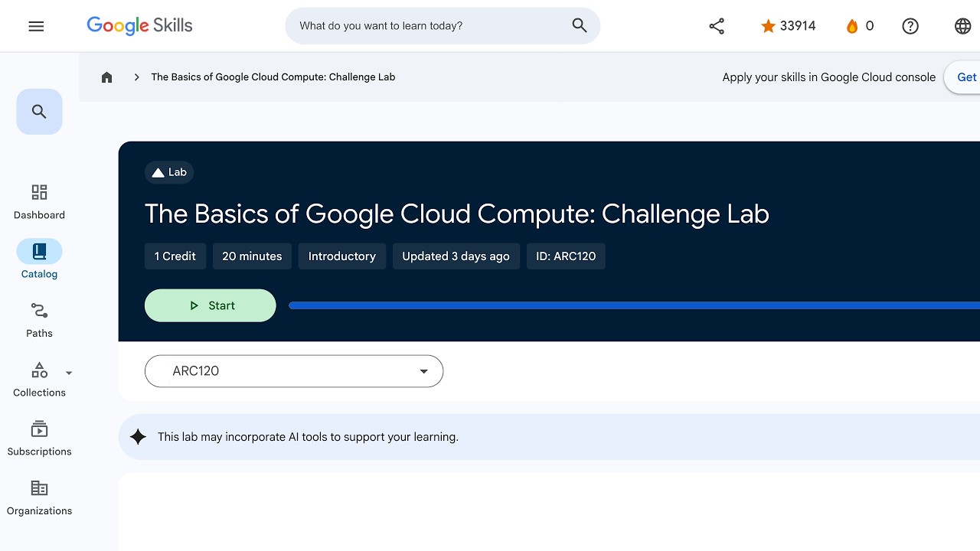This screenshot has height=551, width=980.
Task: Click the streak count 0
Action: 870,26
